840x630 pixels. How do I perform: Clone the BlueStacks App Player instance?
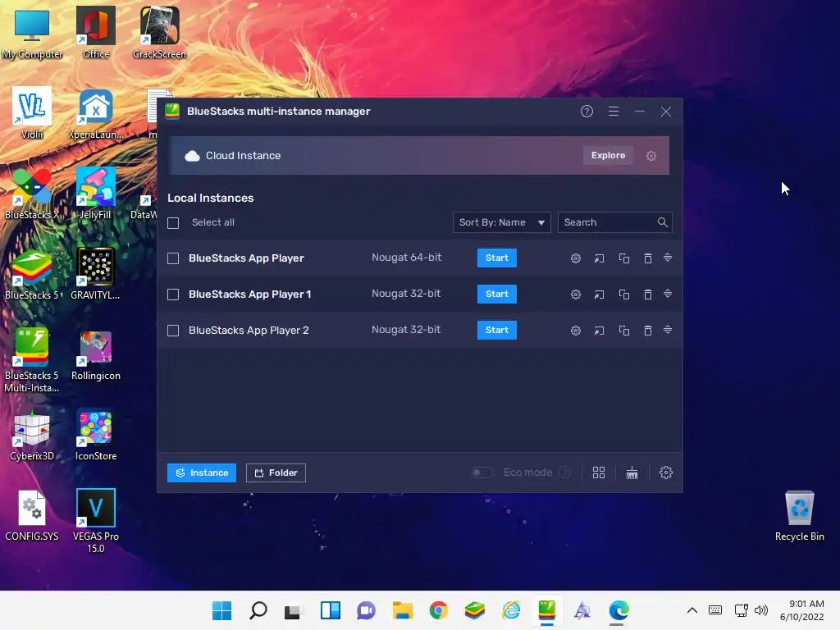click(623, 258)
